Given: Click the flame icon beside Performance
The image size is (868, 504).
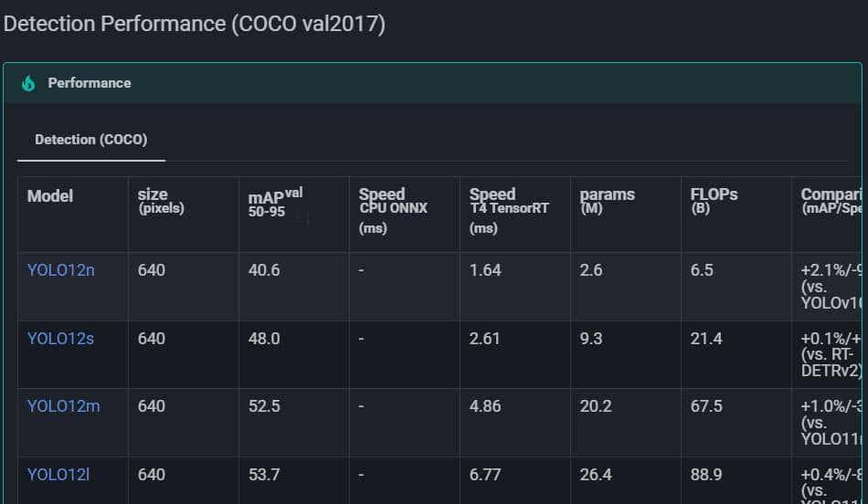Looking at the screenshot, I should click(x=28, y=83).
